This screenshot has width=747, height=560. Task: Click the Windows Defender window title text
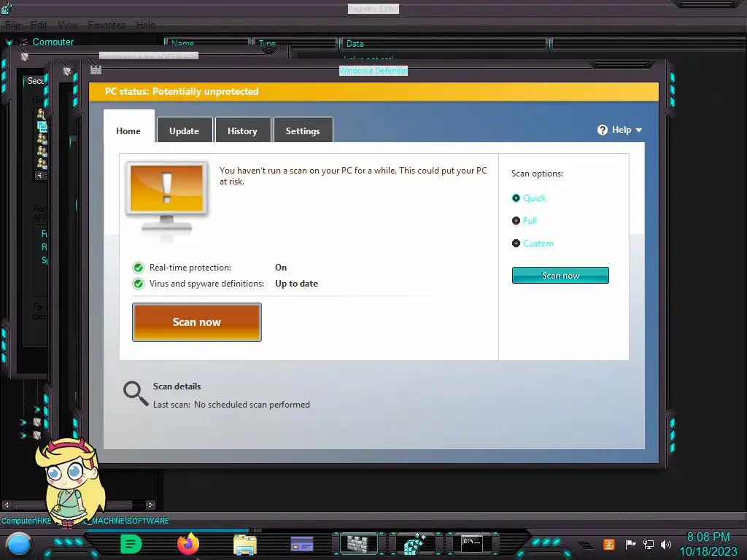[373, 71]
